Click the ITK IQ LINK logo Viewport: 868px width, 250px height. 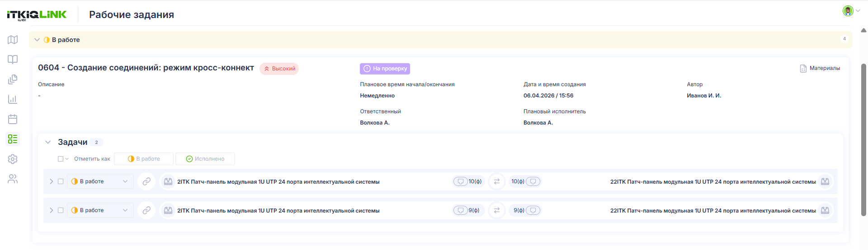point(37,15)
